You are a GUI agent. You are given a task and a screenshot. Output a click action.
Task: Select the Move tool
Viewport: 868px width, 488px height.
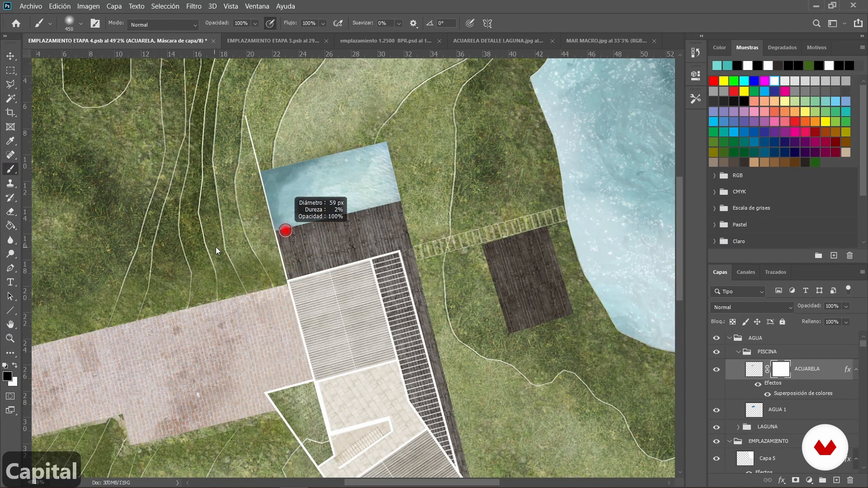coord(10,56)
